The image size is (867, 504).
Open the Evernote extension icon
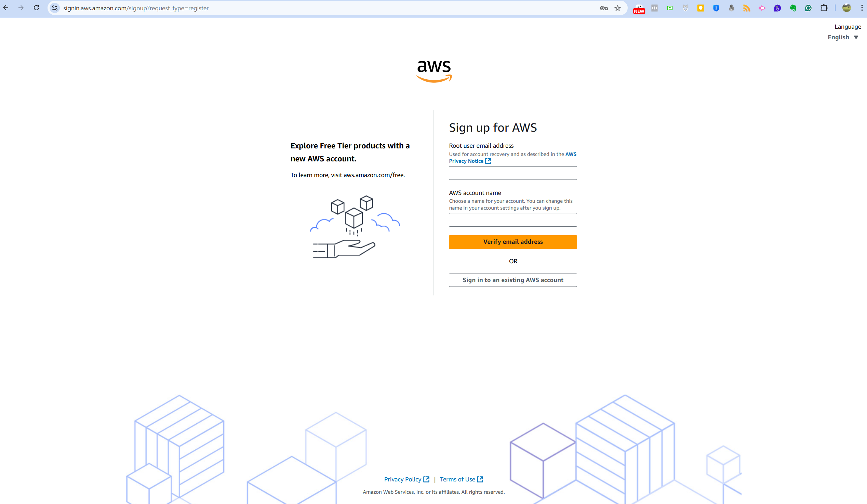(793, 8)
